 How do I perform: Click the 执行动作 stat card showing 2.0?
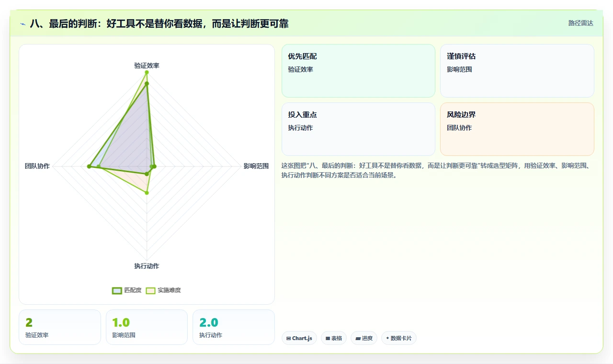(x=234, y=327)
